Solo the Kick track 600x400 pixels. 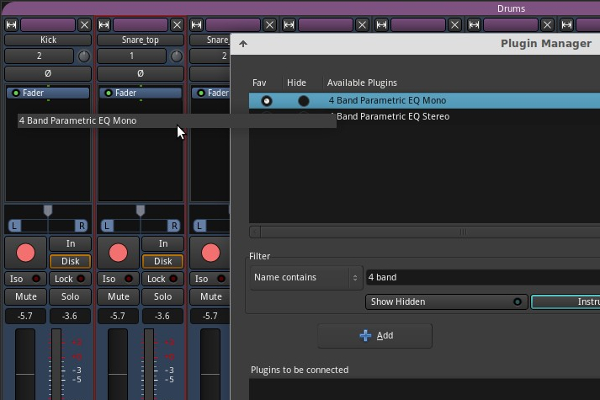point(70,297)
